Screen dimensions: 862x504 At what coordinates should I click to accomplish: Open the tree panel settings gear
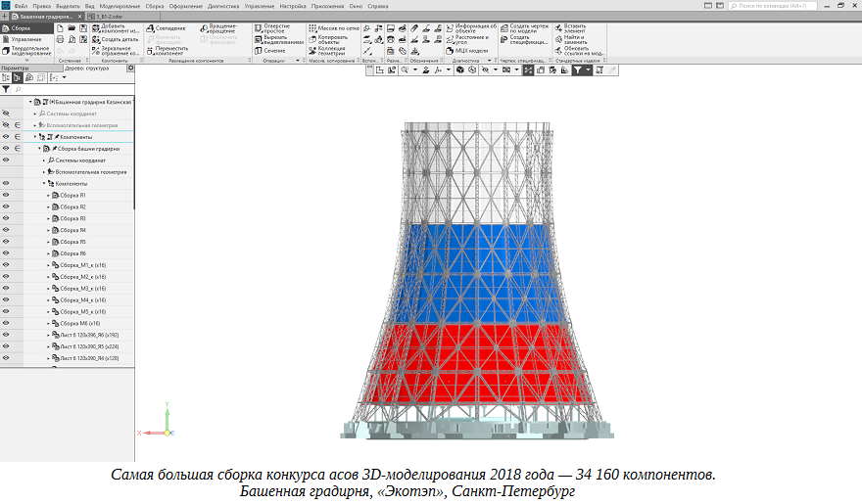130,69
